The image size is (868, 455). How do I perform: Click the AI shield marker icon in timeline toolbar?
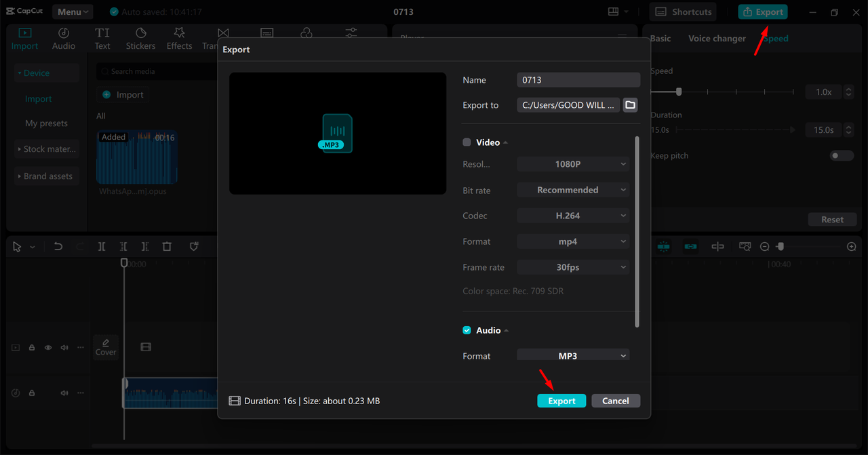tap(194, 247)
